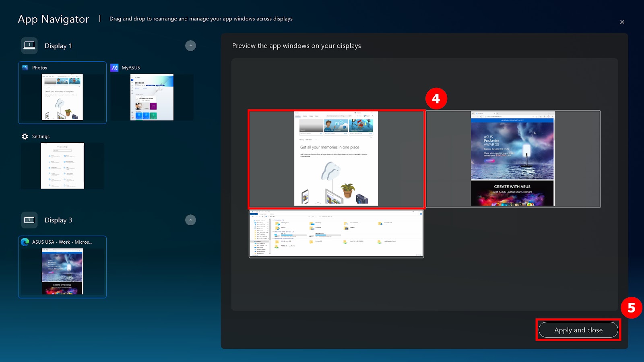This screenshot has height=362, width=644.
Task: Close the App Navigator window
Action: tap(622, 22)
